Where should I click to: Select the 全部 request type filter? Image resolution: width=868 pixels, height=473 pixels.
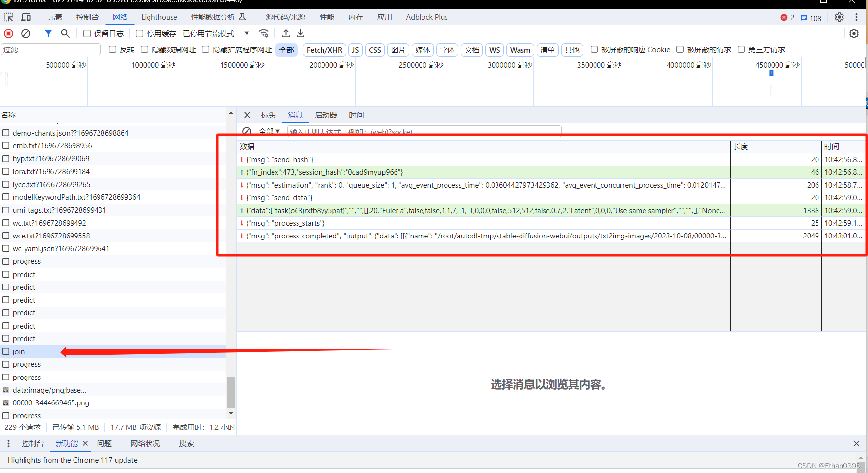click(287, 50)
